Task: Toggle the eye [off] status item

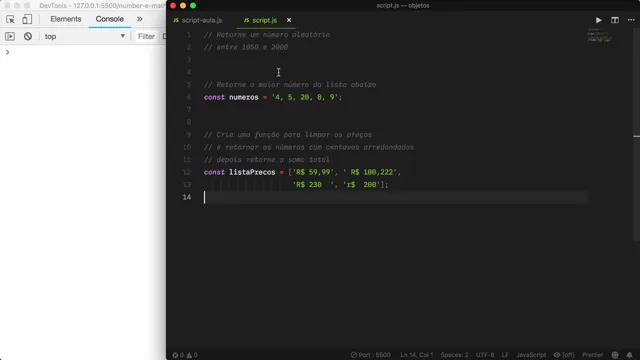Action: click(564, 355)
